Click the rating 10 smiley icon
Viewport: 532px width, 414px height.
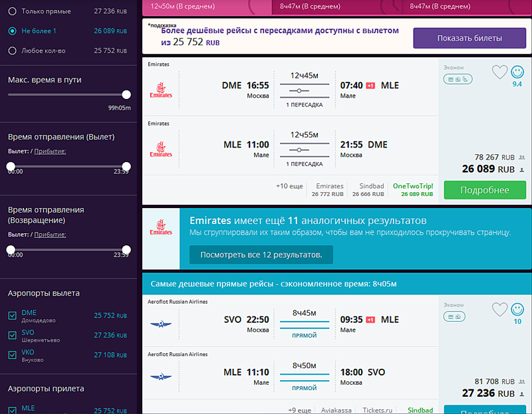[517, 309]
